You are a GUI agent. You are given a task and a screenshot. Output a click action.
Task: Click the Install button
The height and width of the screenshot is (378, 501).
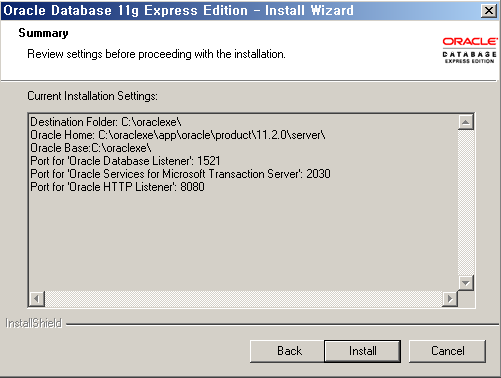pos(362,351)
